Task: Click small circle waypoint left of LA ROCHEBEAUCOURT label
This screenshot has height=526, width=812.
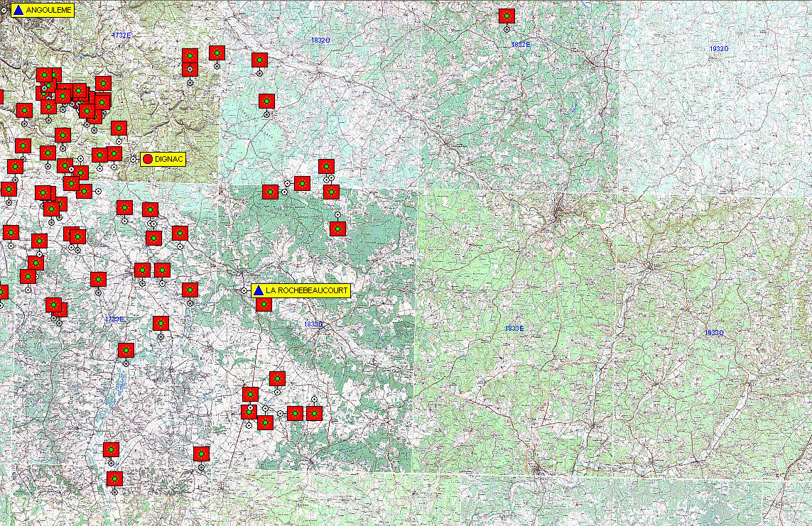Action: coord(244,290)
